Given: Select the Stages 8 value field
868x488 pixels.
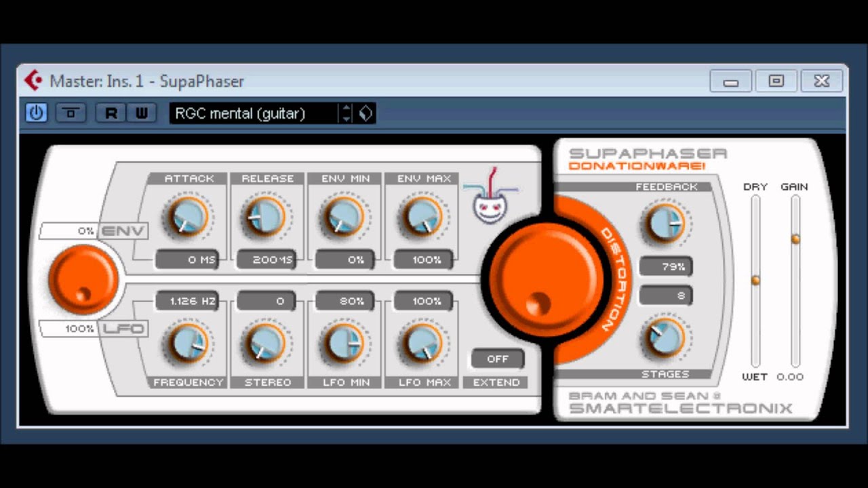Looking at the screenshot, I should [666, 296].
